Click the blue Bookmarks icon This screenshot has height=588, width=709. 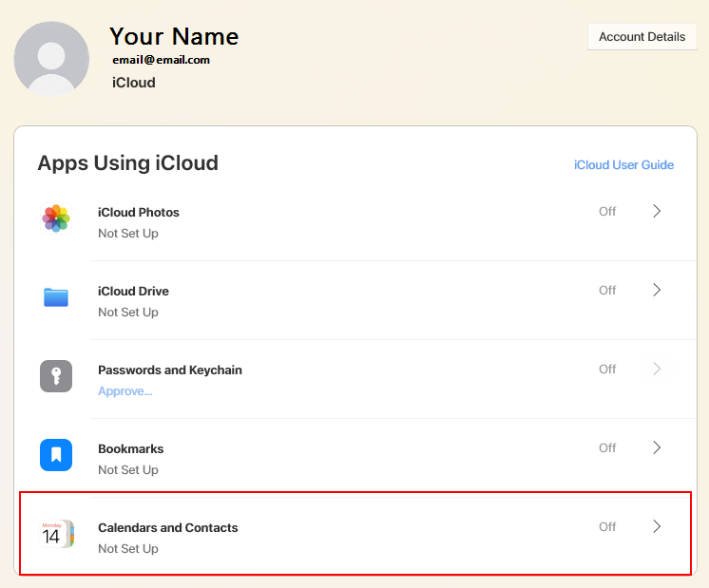click(x=56, y=455)
